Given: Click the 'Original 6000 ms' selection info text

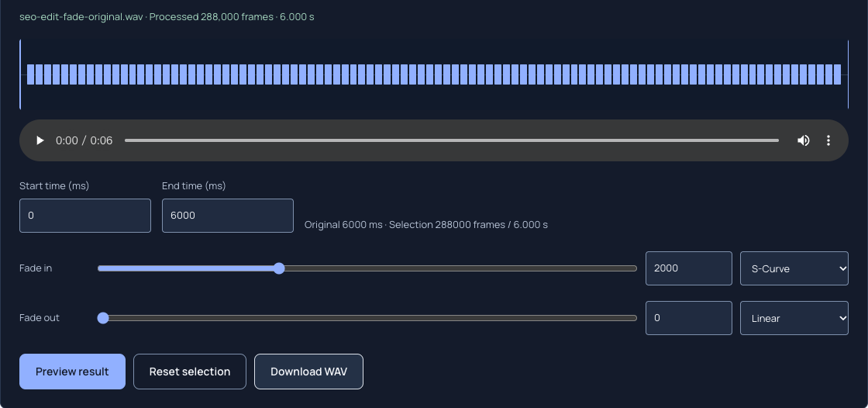Looking at the screenshot, I should click(426, 224).
